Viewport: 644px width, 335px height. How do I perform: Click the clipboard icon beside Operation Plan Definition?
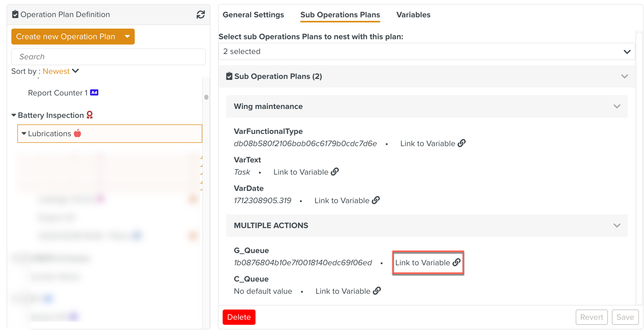coord(15,14)
